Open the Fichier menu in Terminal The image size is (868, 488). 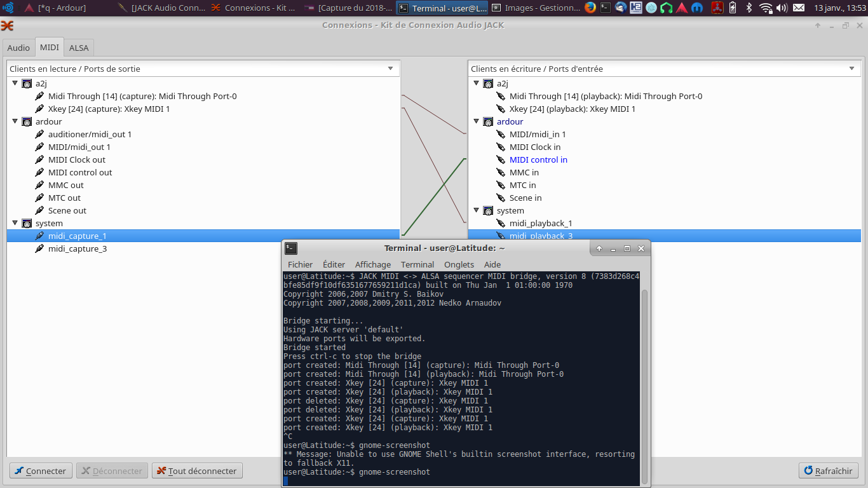tap(301, 264)
